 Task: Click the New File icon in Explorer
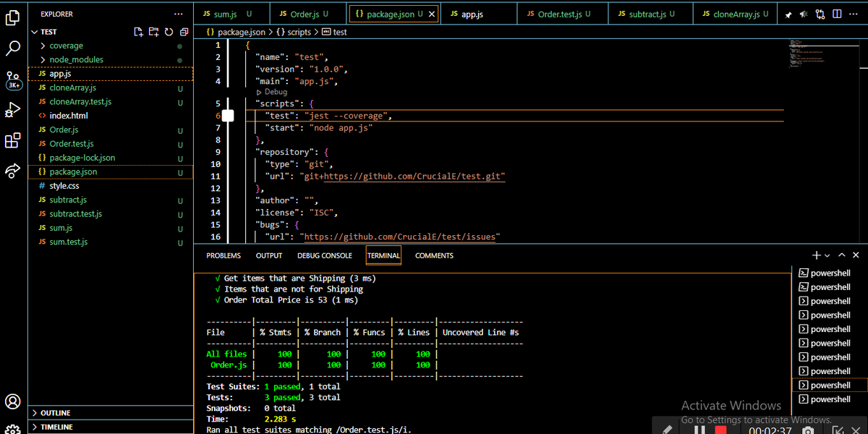click(139, 32)
